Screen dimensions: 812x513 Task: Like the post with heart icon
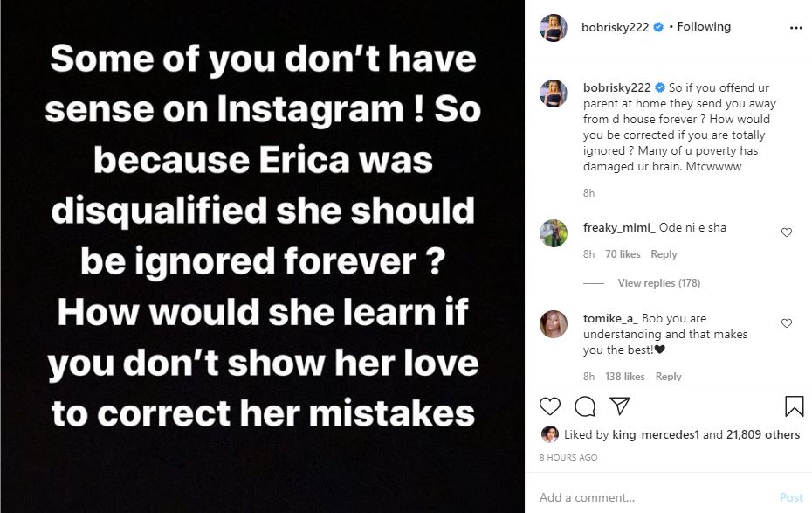coord(550,406)
